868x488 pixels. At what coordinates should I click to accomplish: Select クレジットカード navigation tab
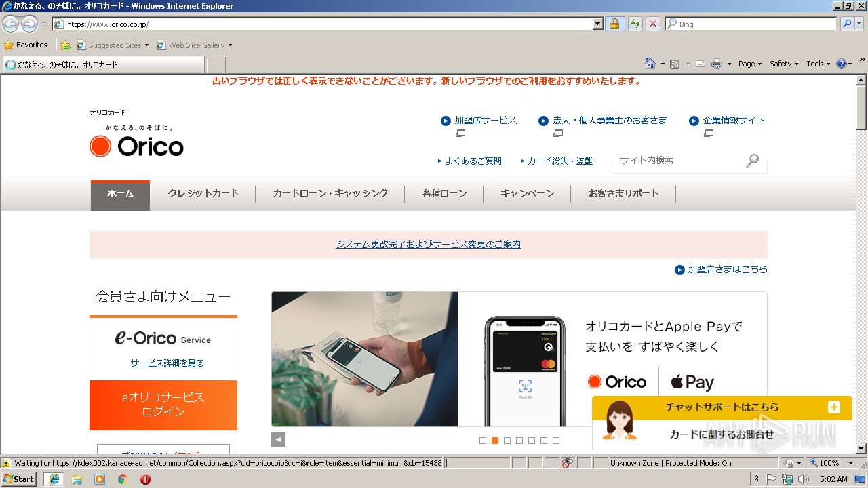pyautogui.click(x=203, y=194)
